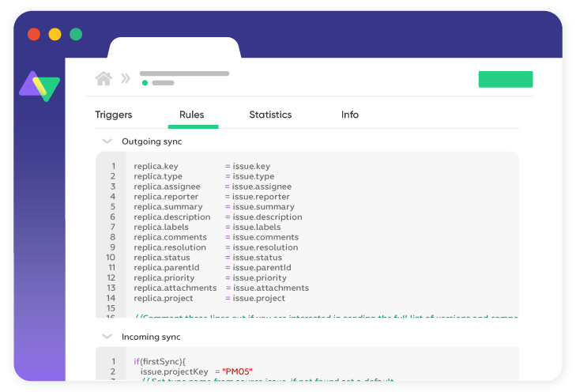Click 'issue.attachments' on line 13
The image size is (576, 392).
click(x=271, y=288)
